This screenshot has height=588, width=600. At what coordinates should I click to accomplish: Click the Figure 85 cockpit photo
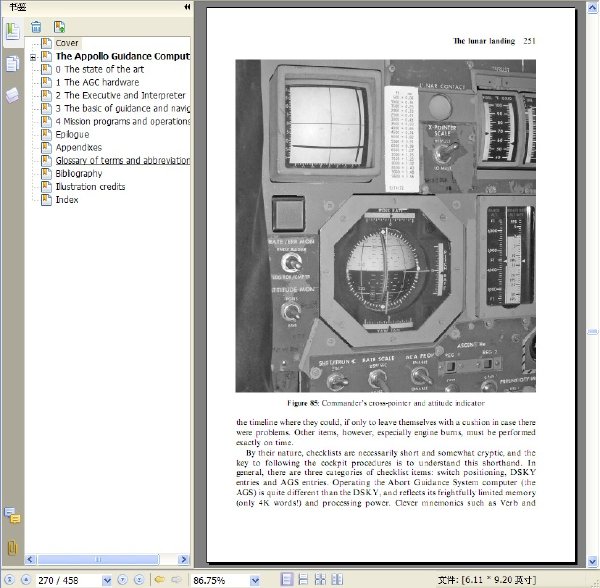tap(385, 226)
